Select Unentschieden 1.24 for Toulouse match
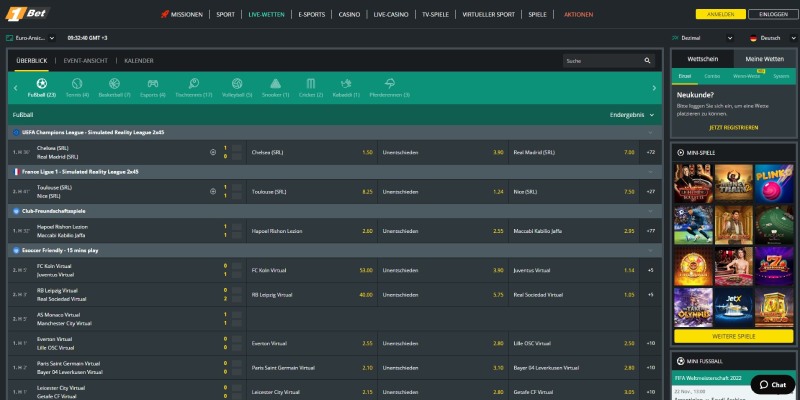Viewport: 800px width, 400px height. pyautogui.click(x=443, y=191)
